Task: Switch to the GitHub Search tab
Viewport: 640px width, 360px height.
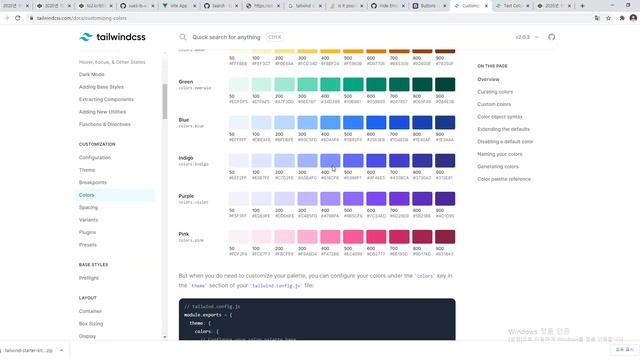Action: click(x=220, y=6)
